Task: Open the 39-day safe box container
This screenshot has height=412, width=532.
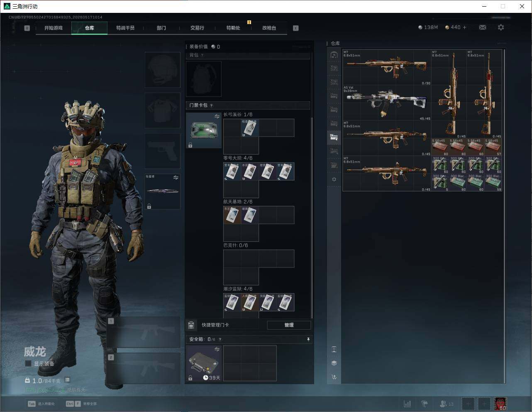Action: (204, 363)
